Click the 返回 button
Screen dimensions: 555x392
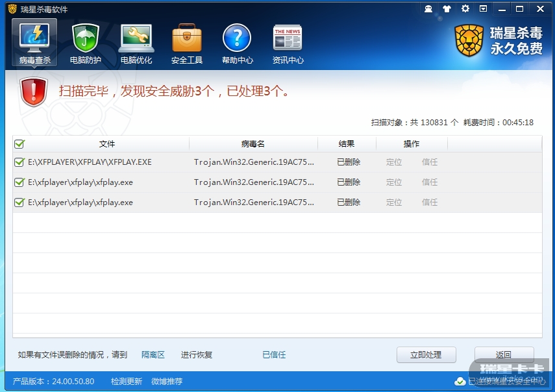pyautogui.click(x=504, y=355)
